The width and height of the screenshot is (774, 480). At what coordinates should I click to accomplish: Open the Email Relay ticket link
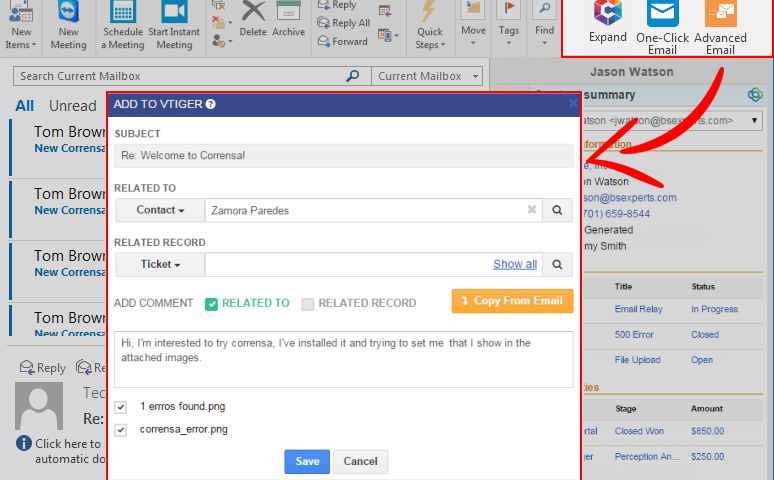coord(638,309)
